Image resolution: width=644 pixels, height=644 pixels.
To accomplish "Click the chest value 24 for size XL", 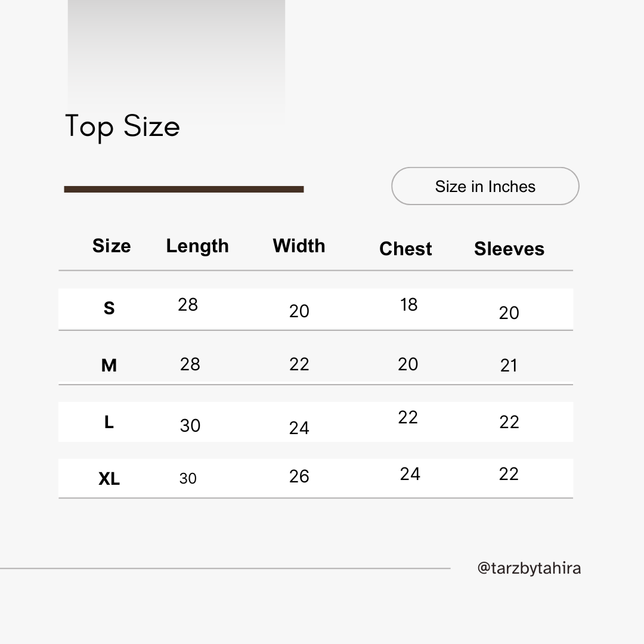I will [410, 473].
